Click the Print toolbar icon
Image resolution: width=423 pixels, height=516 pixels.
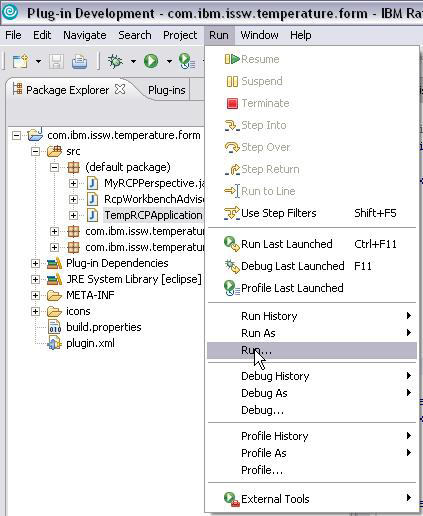point(79,61)
